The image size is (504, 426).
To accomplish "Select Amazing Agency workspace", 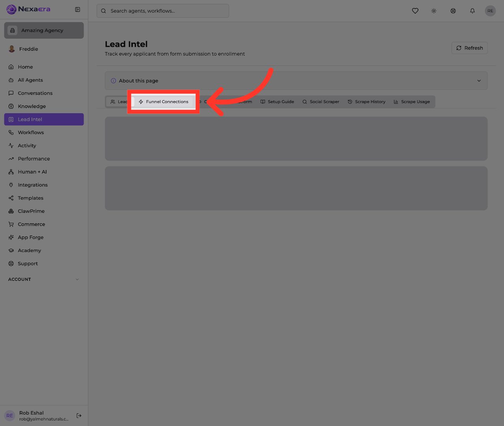I will coord(44,30).
